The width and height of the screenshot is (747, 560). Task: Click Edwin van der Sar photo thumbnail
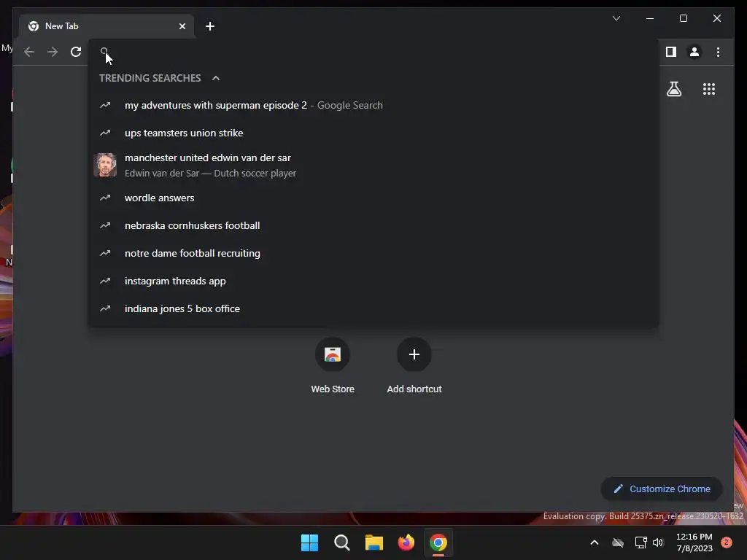[x=105, y=165]
